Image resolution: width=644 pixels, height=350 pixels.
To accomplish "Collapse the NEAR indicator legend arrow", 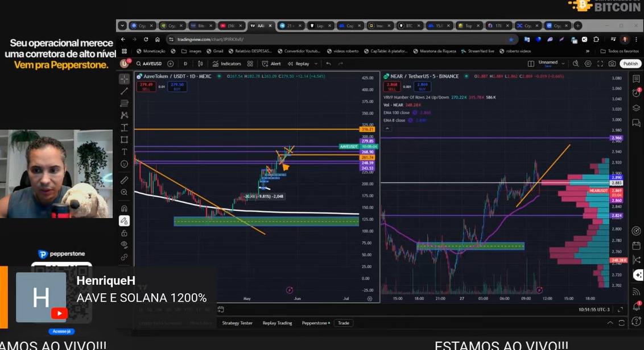I will click(387, 128).
